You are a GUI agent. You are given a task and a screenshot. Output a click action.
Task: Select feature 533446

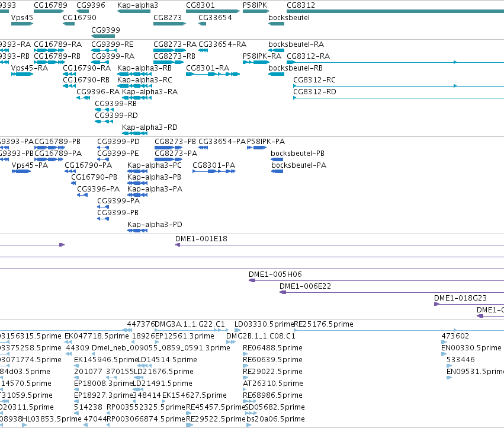pyautogui.click(x=461, y=359)
